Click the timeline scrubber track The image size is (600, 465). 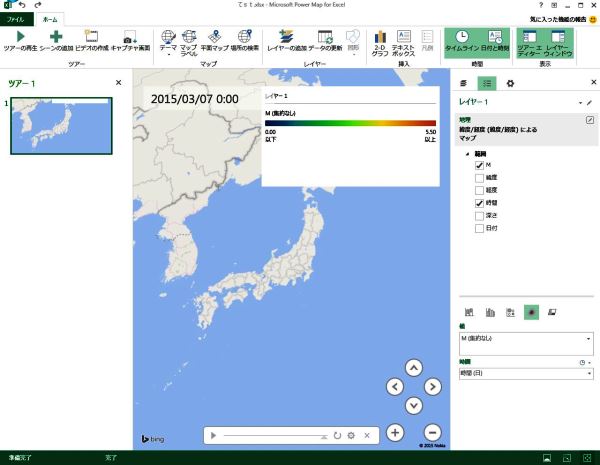[276, 436]
